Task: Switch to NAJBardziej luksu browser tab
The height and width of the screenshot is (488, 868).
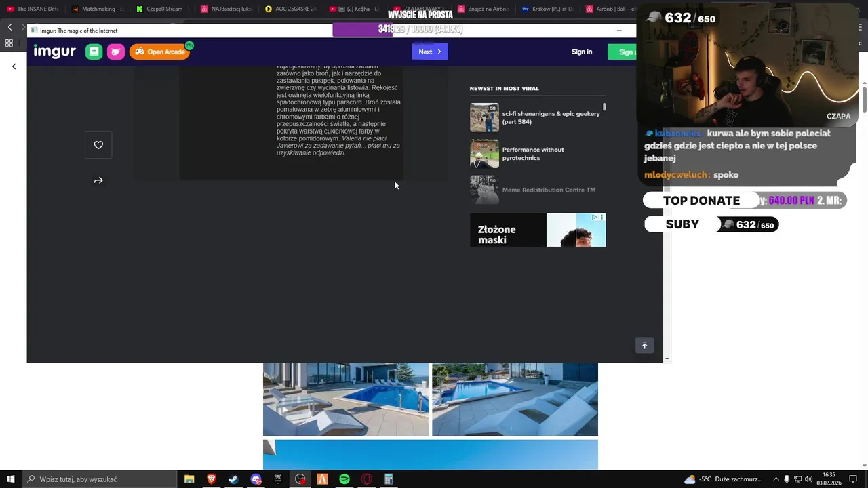Action: click(226, 9)
